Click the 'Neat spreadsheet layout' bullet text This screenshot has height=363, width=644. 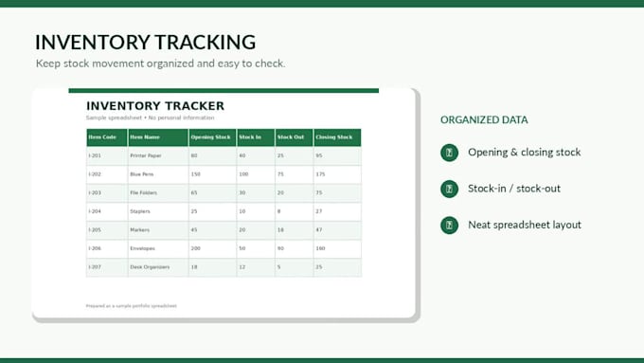click(x=525, y=225)
